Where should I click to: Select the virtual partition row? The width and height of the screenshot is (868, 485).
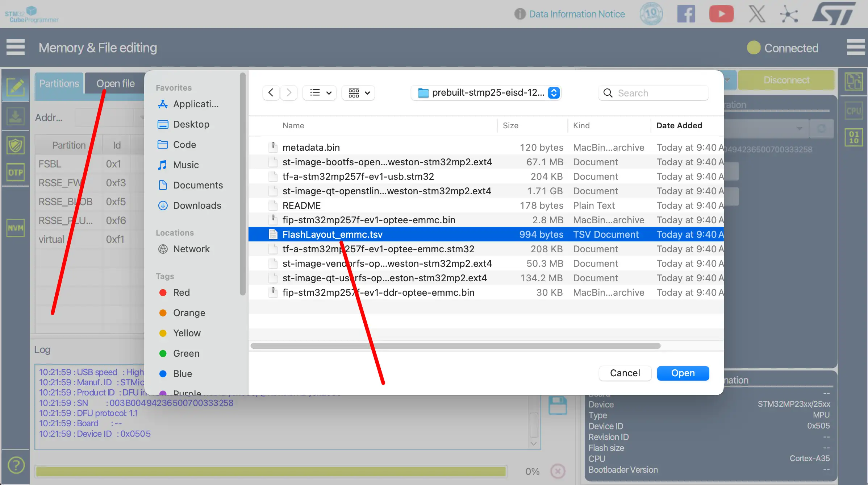(x=90, y=240)
